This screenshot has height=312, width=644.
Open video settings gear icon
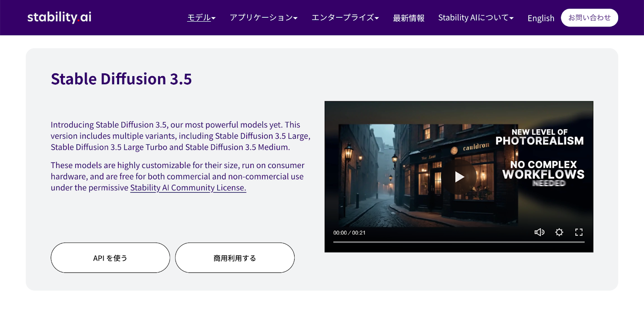coord(559,232)
